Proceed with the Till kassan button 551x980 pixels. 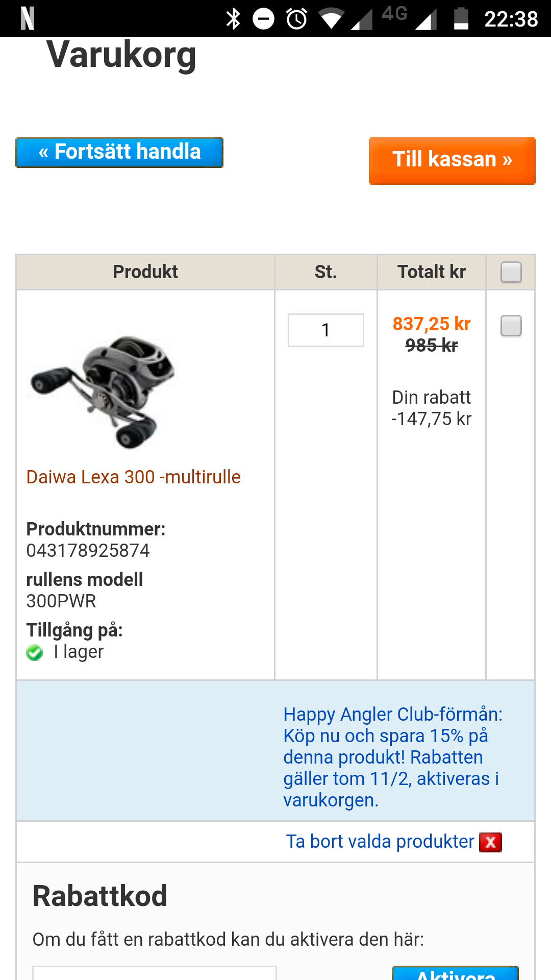tap(452, 160)
